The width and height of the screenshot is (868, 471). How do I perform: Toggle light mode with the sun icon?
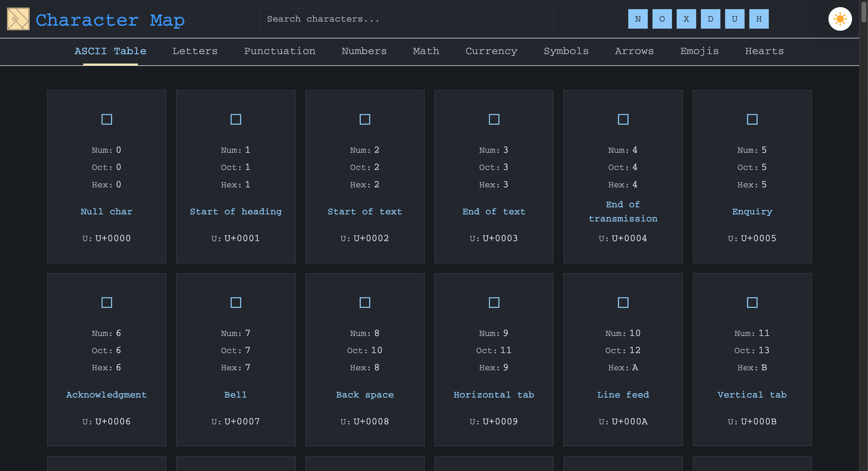tap(840, 19)
